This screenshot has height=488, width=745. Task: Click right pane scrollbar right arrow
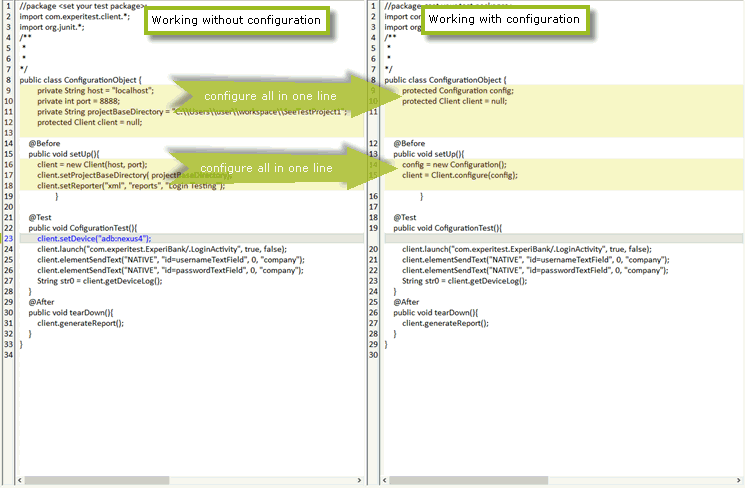[x=738, y=481]
